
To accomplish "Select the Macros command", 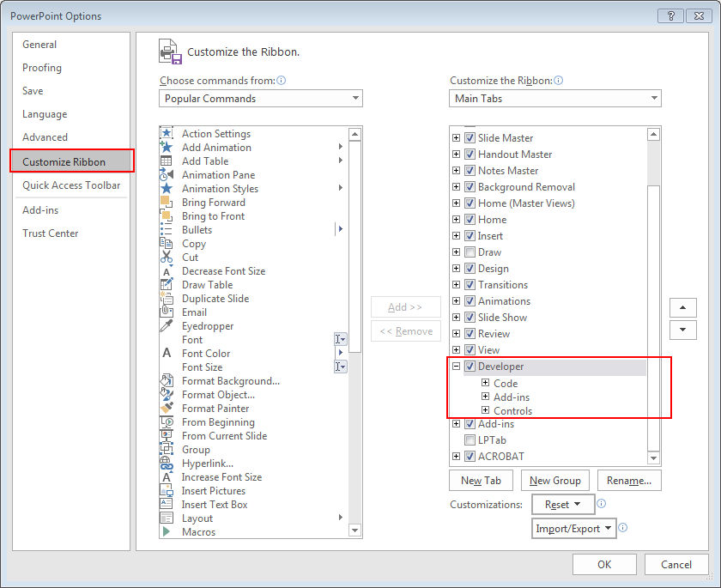I will (x=198, y=532).
